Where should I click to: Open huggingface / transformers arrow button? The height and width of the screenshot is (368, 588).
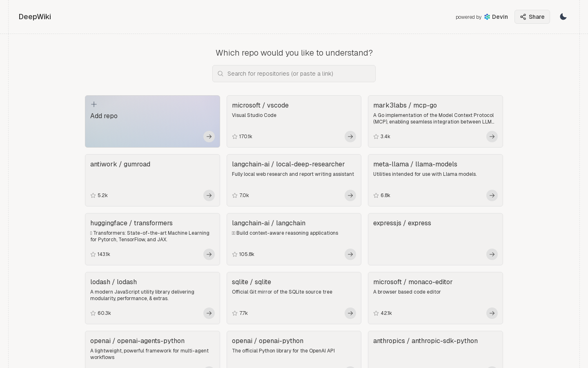[209, 254]
